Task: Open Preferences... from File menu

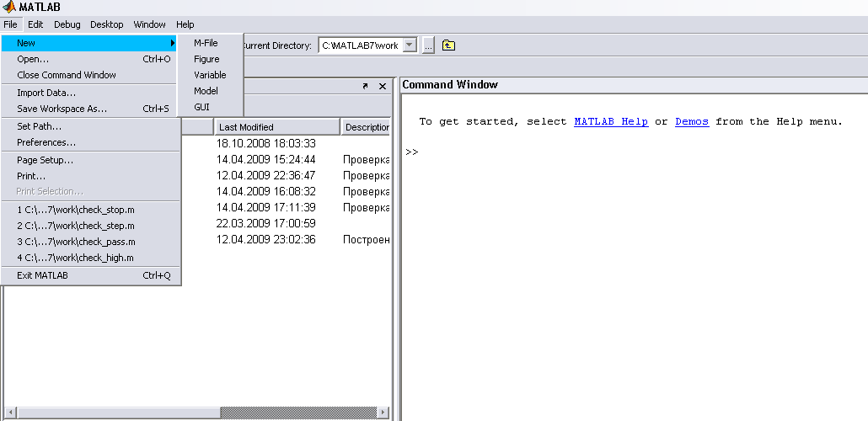Action: [91, 143]
